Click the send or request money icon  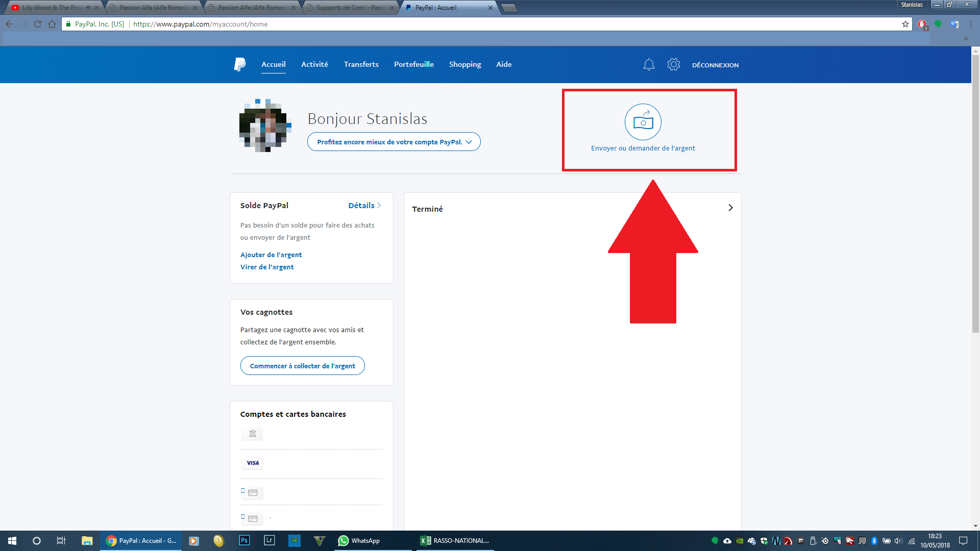point(643,122)
